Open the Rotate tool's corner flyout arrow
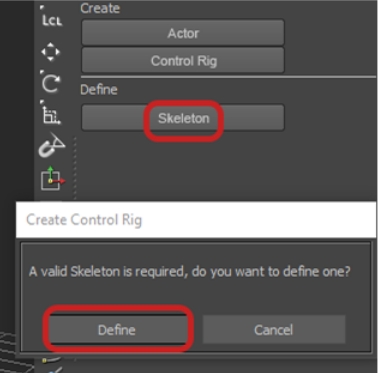 (x=42, y=72)
